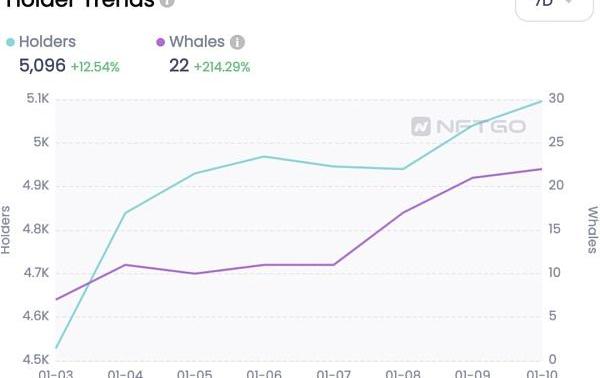Click the Holders line peak at 01-06
600x378 pixels.
pos(264,156)
